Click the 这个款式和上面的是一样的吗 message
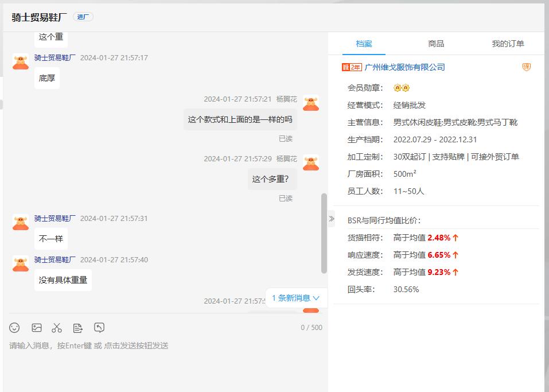 click(240, 119)
